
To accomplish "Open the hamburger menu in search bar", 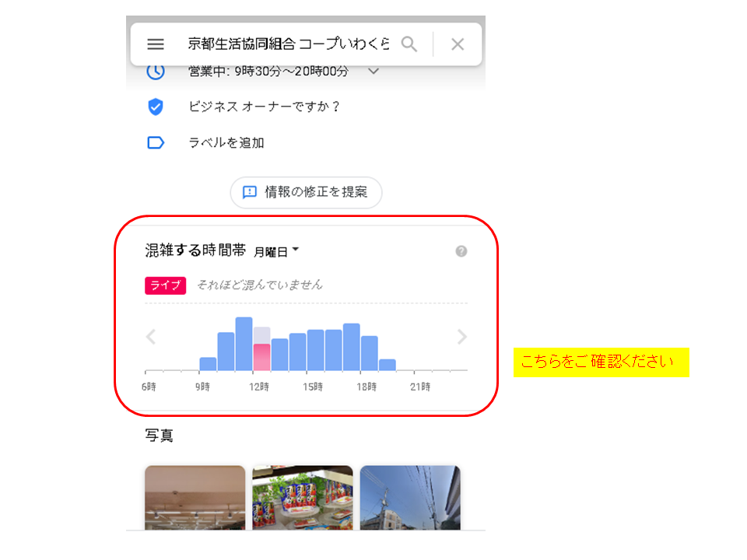I will pos(156,44).
